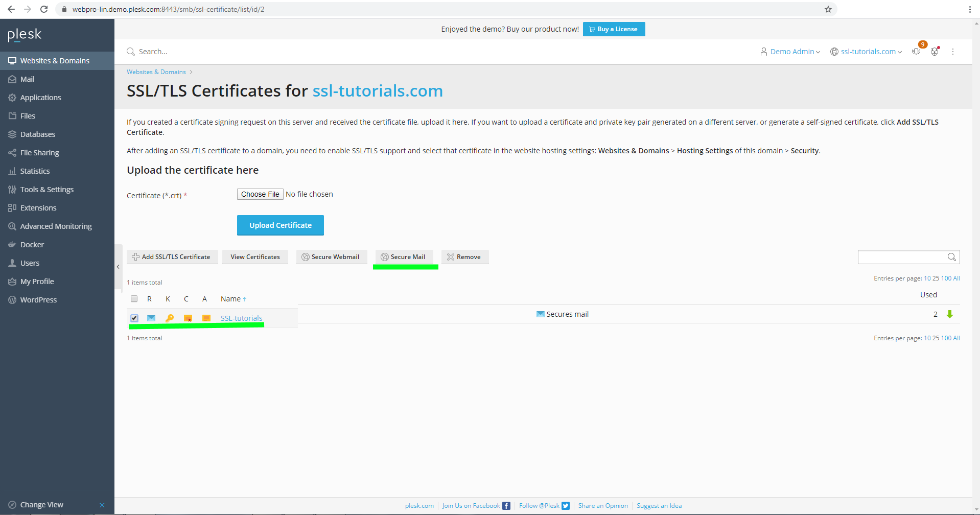The width and height of the screenshot is (980, 515).
Task: Click the search magnifier icon in header
Action: tap(131, 52)
